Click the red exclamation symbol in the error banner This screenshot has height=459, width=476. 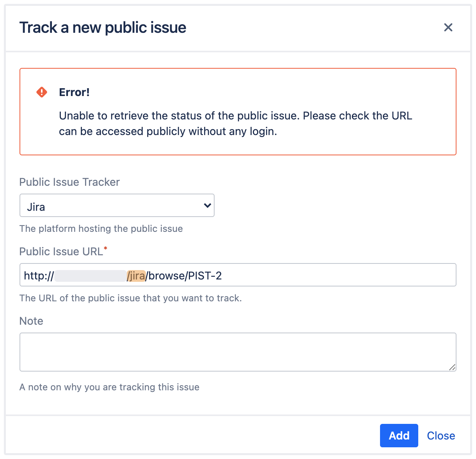pos(41,92)
